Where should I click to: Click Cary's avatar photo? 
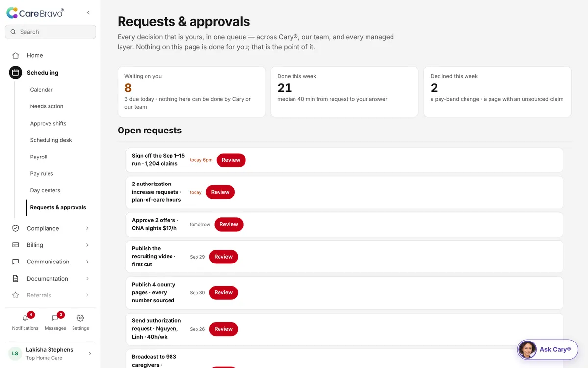point(528,350)
